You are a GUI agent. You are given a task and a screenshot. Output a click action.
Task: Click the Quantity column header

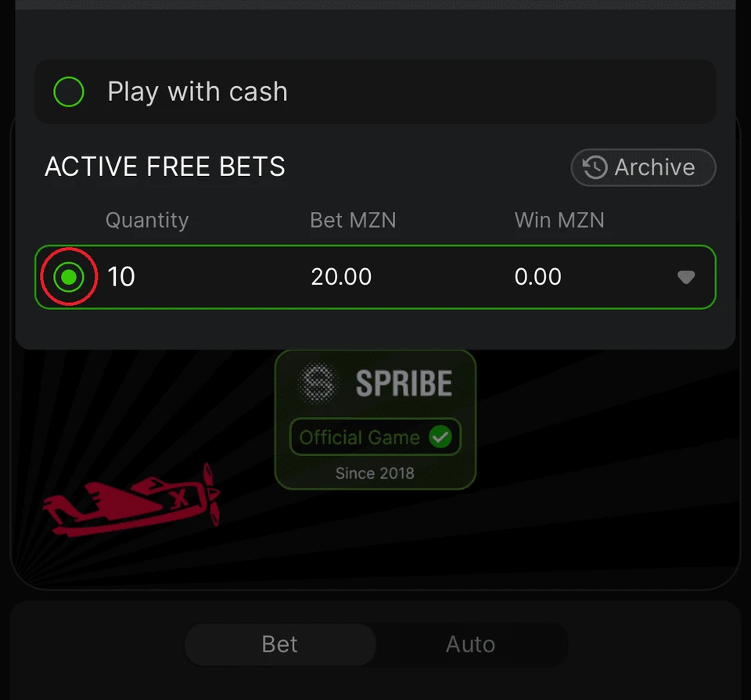pos(147,221)
